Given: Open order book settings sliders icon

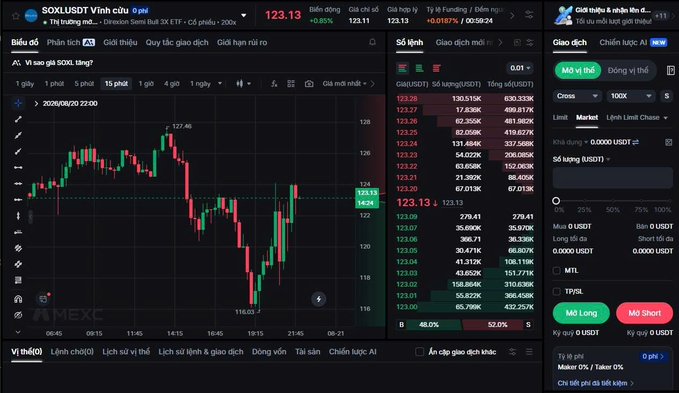Looking at the screenshot, I should click(530, 42).
